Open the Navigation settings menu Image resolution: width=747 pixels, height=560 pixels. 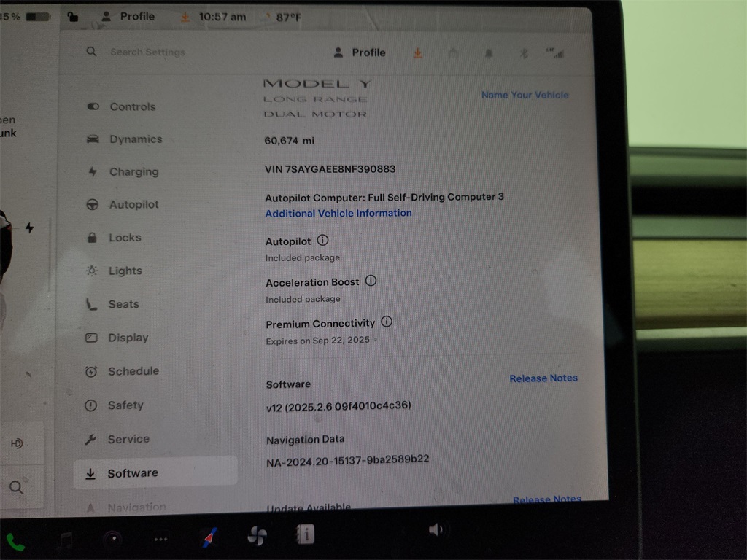pos(125,507)
